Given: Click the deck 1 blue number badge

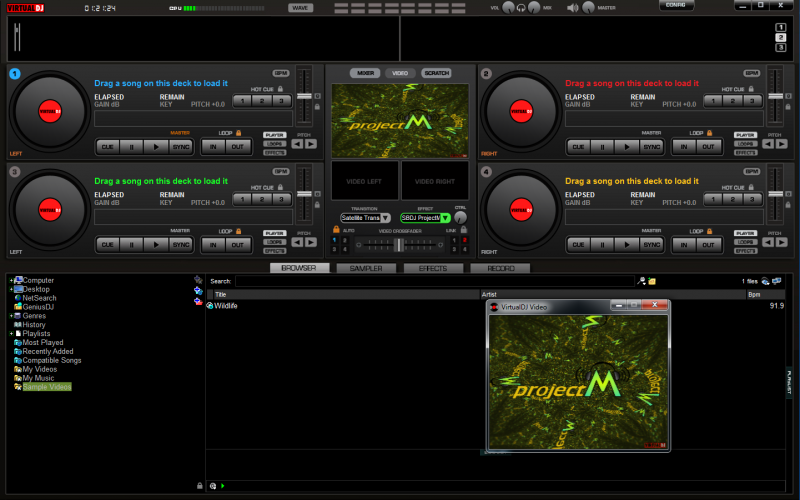Looking at the screenshot, I should (x=15, y=73).
